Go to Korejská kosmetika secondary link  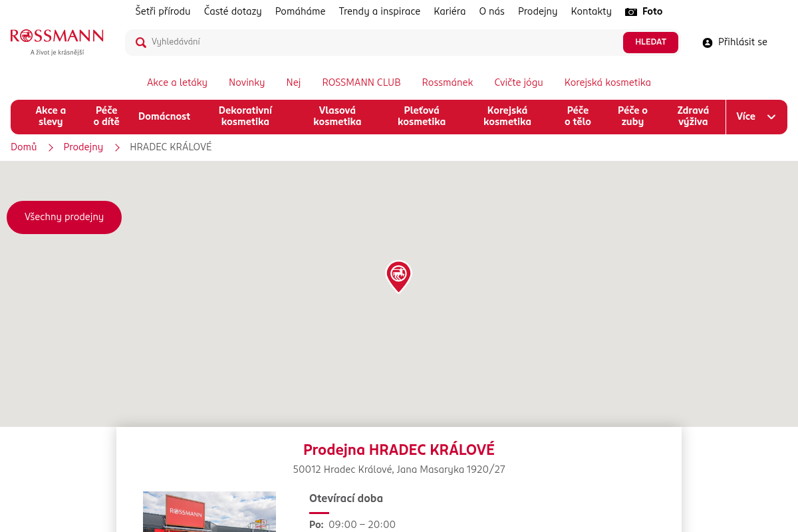click(607, 82)
